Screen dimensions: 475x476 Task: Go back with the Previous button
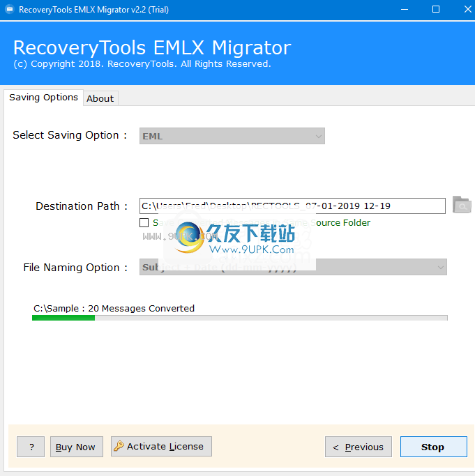pos(359,447)
